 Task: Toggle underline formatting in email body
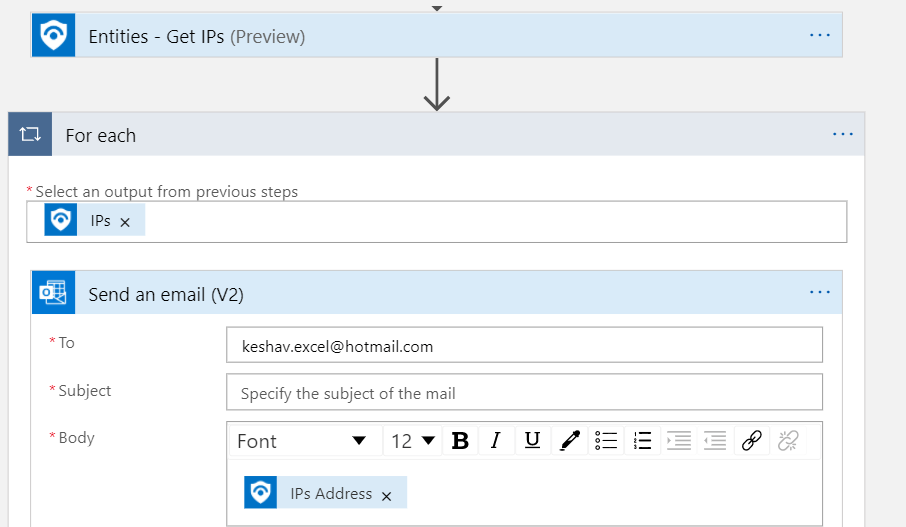click(x=532, y=441)
